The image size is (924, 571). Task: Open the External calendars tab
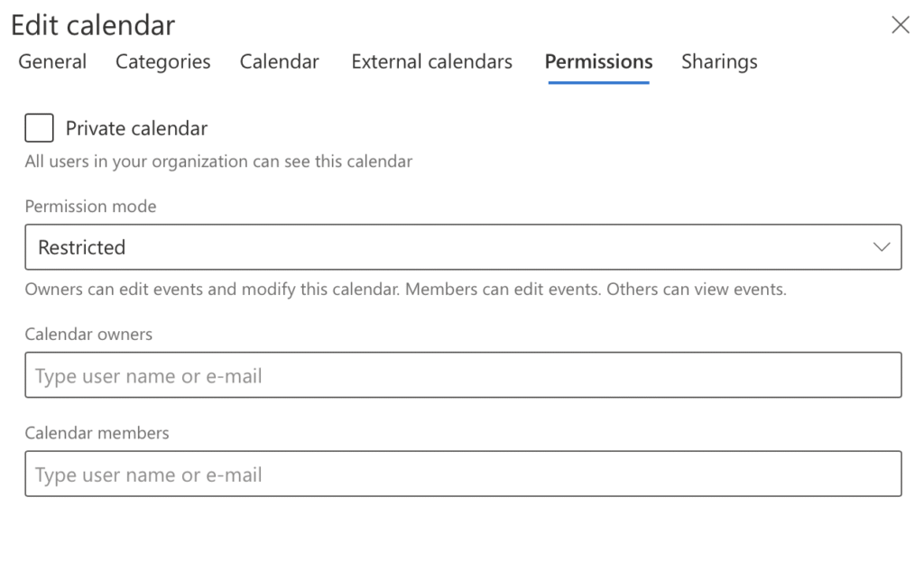431,61
